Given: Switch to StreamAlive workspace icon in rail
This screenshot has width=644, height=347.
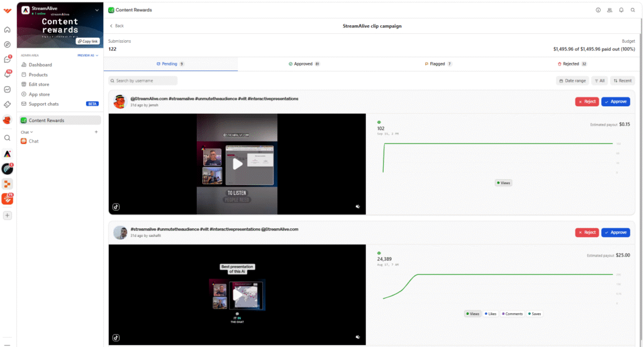Looking at the screenshot, I should tap(8, 154).
